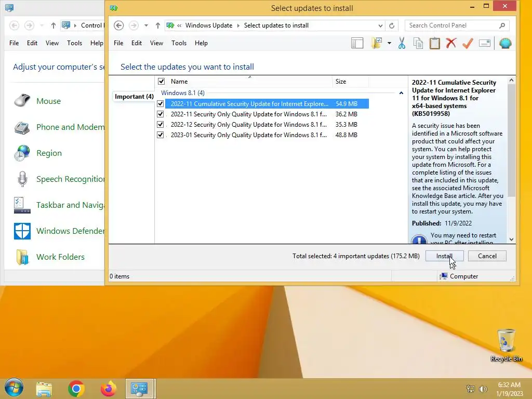Open Tools menu in Control Panel window
This screenshot has width=532, height=399.
74,43
